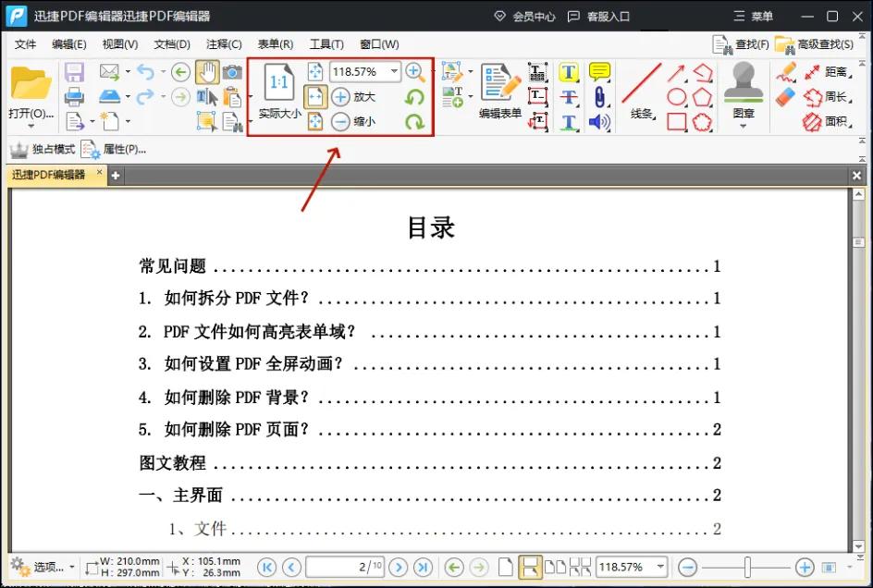
Task: Click the zoom slider in status bar
Action: (x=747, y=567)
